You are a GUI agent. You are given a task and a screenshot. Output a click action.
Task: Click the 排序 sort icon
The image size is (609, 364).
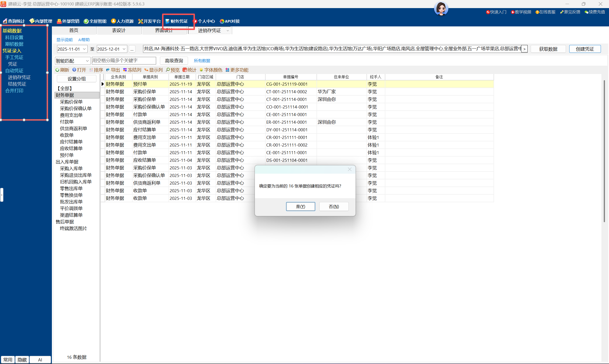coord(91,70)
